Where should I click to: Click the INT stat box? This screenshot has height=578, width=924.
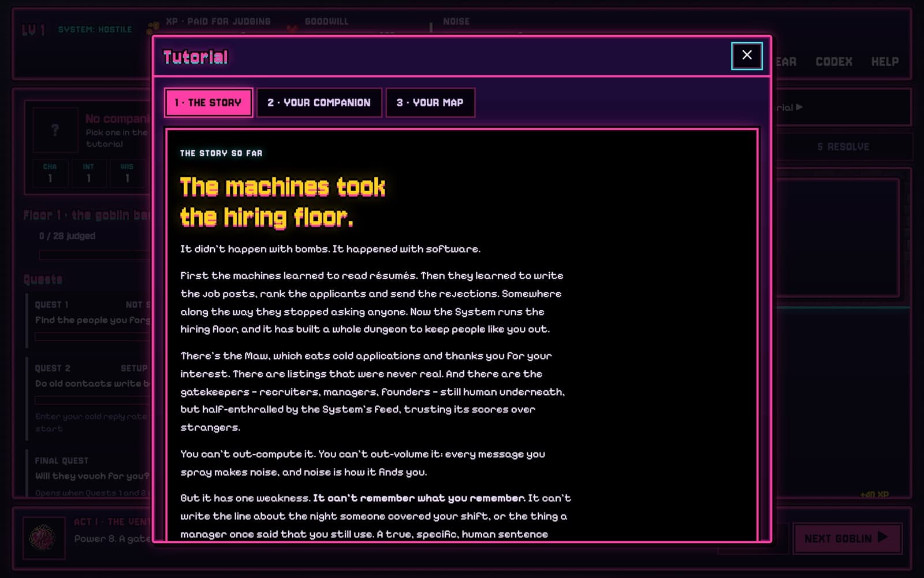(88, 173)
